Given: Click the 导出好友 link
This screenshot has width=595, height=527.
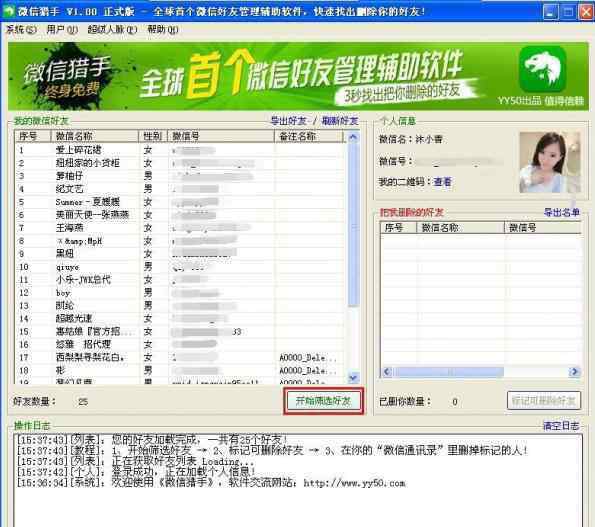Looking at the screenshot, I should [288, 121].
